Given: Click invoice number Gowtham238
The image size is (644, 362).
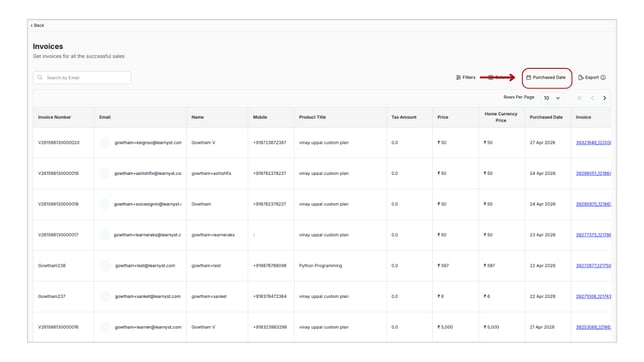Looking at the screenshot, I should [x=52, y=266].
